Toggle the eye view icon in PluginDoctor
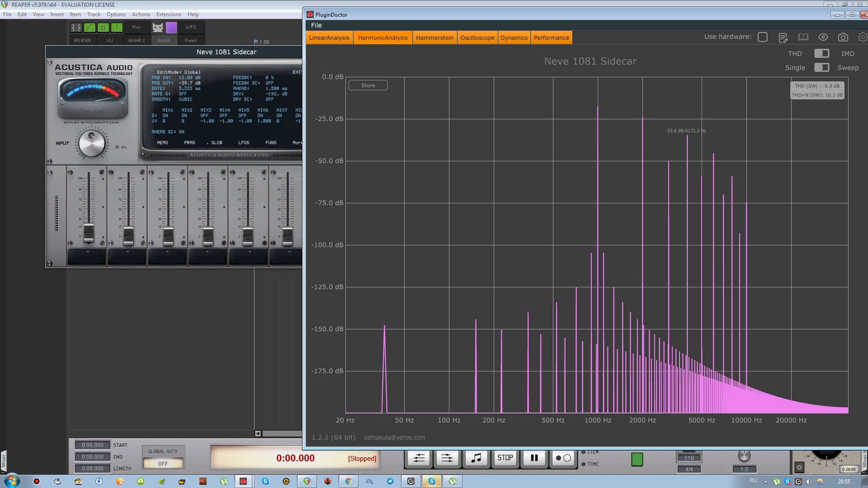This screenshot has width=868, height=488. click(x=823, y=38)
